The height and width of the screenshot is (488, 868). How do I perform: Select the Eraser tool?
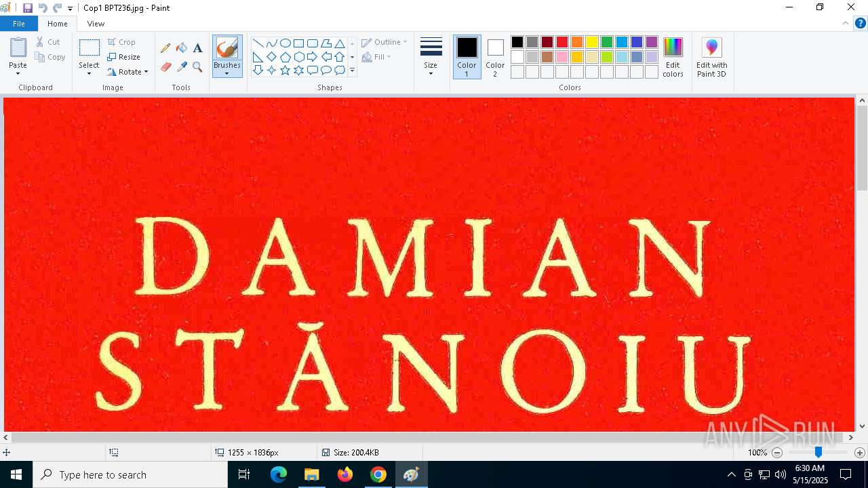[x=165, y=66]
